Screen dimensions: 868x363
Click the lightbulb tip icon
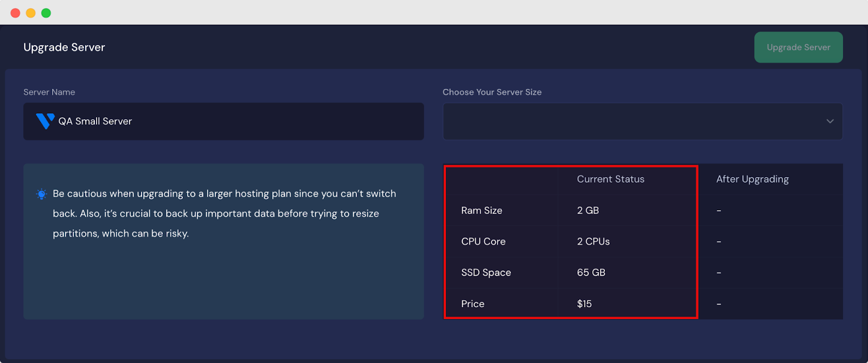click(x=41, y=194)
